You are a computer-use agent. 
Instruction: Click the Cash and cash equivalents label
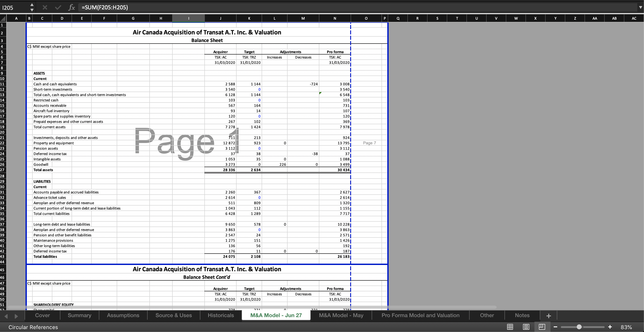tap(55, 84)
